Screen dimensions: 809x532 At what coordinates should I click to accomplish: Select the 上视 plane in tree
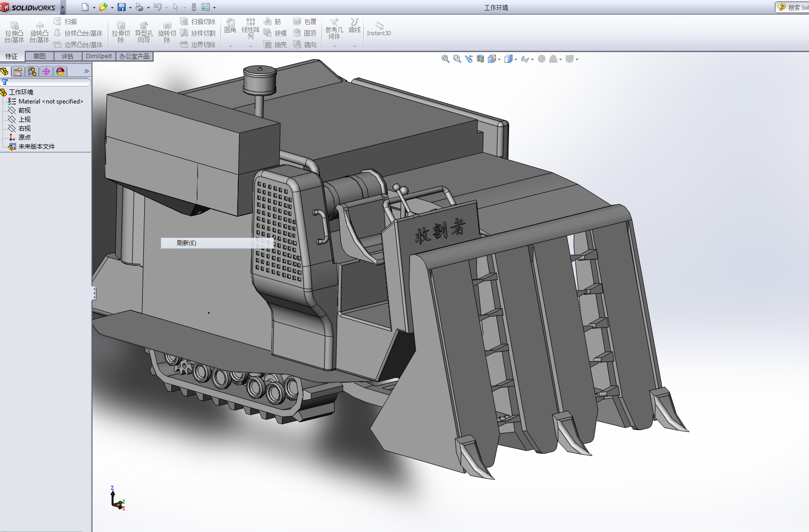click(20, 119)
